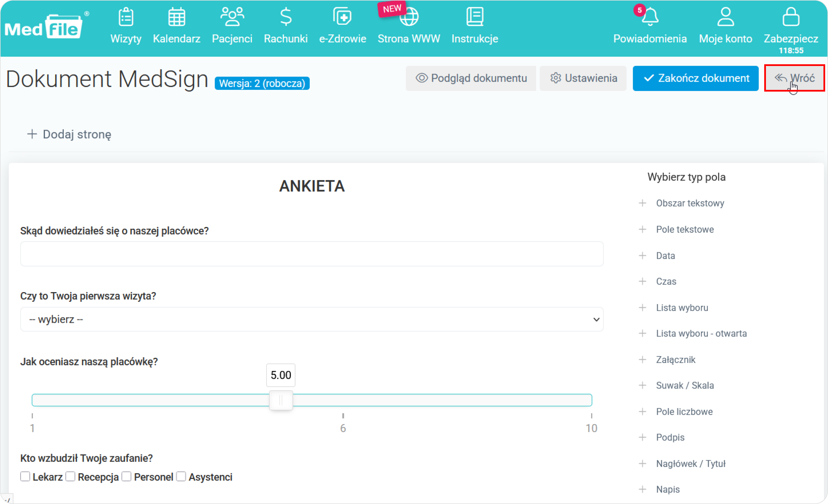Click the rating slider handle at 5.00

[281, 400]
